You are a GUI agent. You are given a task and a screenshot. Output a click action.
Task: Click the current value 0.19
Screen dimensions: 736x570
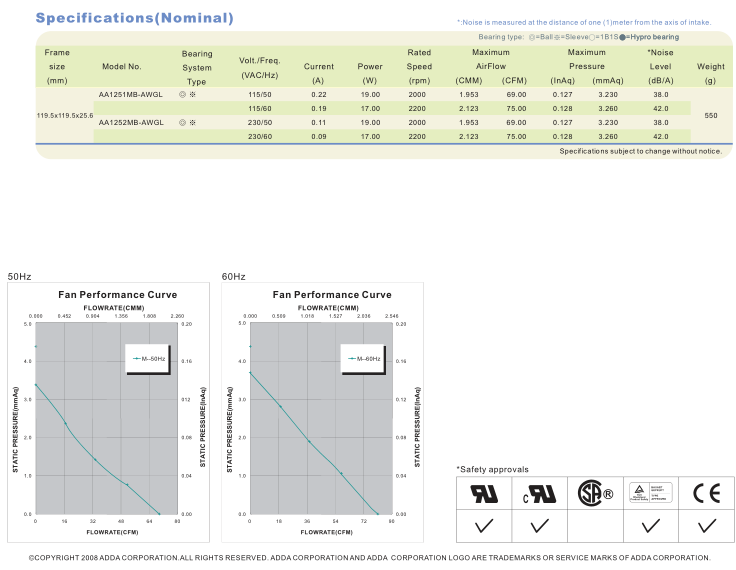click(319, 108)
